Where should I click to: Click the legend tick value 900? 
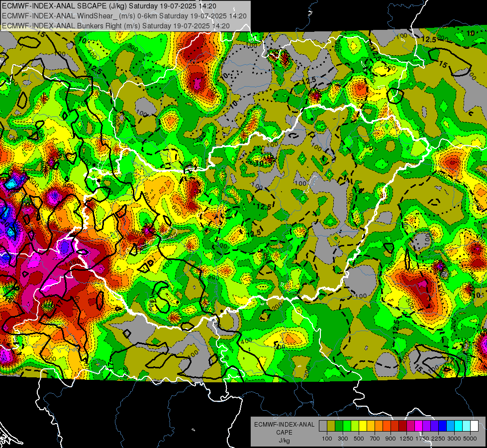[x=390, y=439]
